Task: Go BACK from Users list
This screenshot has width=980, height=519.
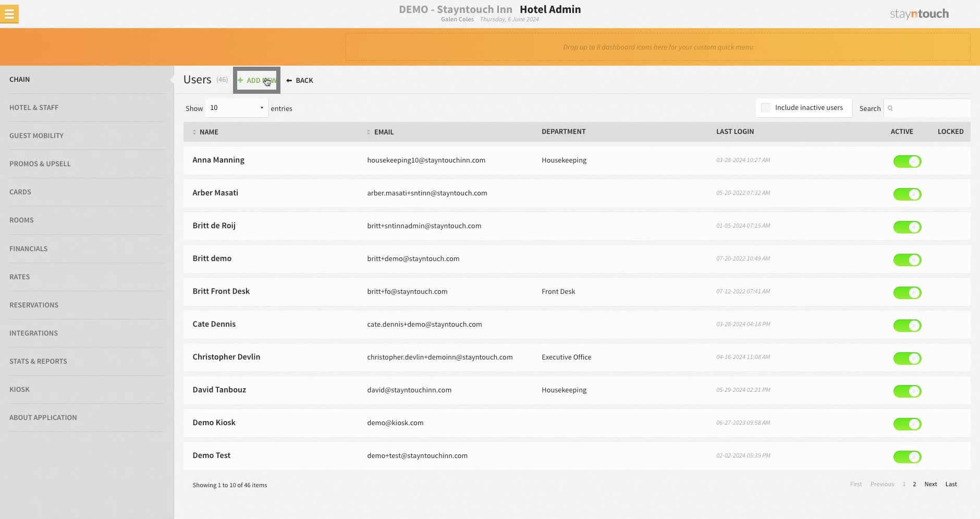Action: tap(300, 80)
